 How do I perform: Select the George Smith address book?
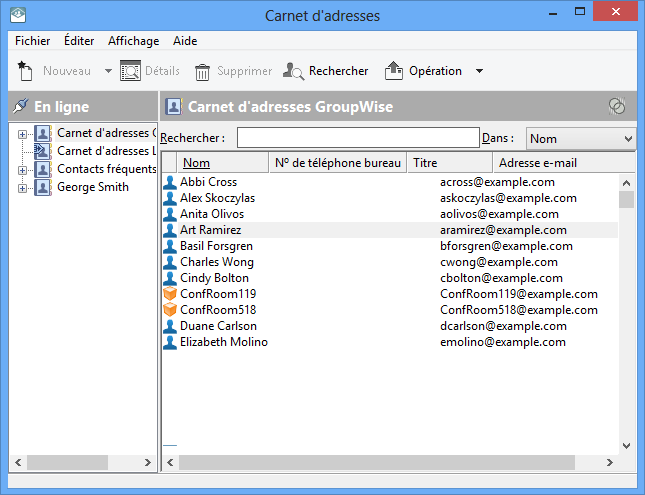click(93, 187)
